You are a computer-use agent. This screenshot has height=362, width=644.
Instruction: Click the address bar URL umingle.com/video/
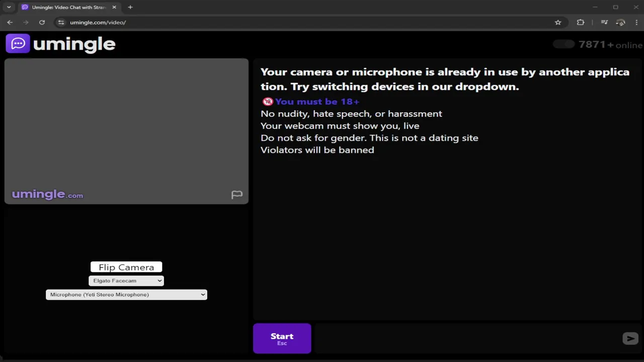tap(98, 22)
